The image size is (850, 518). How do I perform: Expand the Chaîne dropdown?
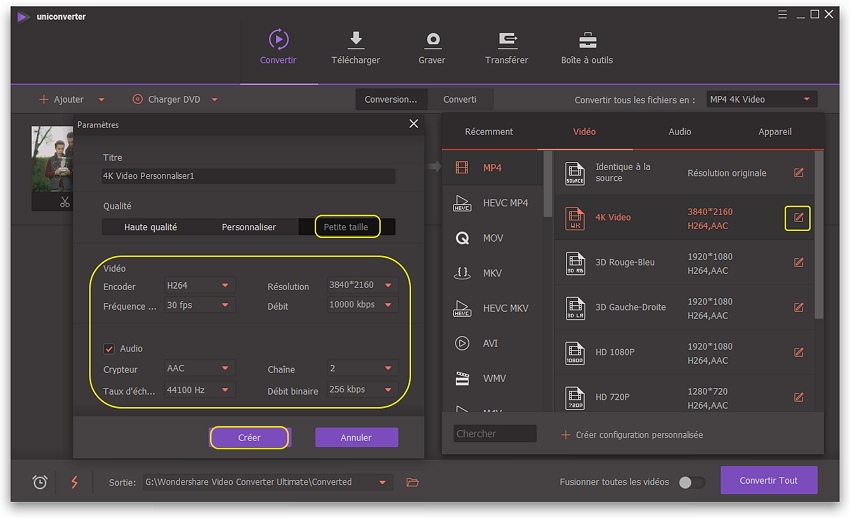point(362,368)
